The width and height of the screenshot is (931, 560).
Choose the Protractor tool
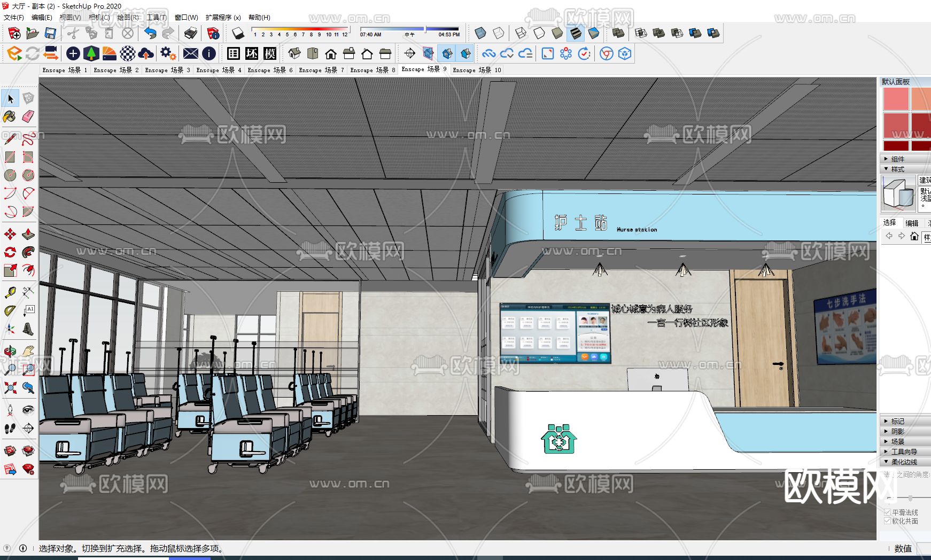click(10, 311)
